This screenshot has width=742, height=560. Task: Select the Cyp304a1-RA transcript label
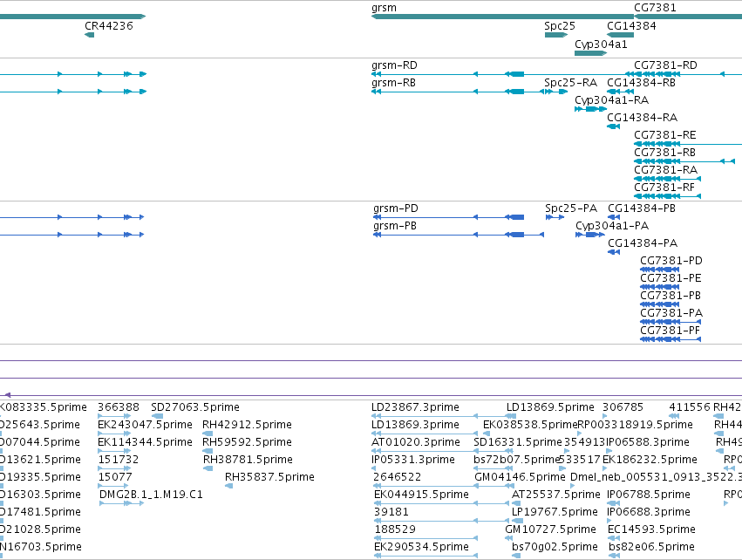pos(611,100)
